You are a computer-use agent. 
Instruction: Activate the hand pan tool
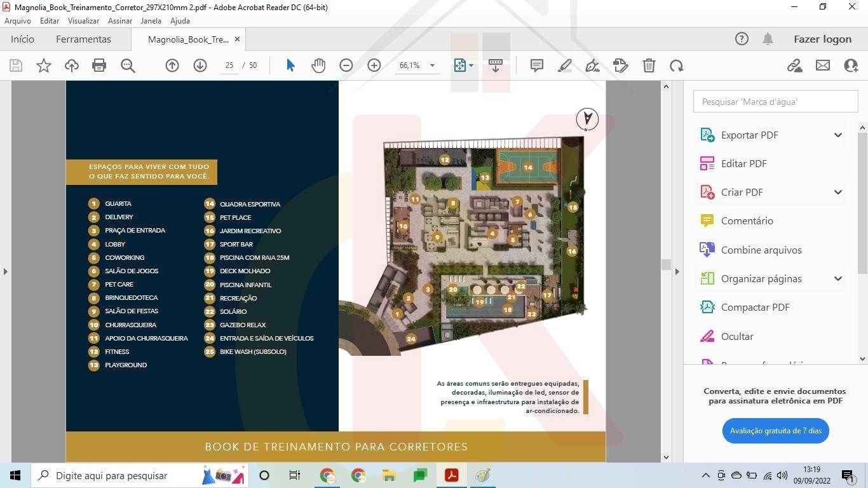pos(318,65)
